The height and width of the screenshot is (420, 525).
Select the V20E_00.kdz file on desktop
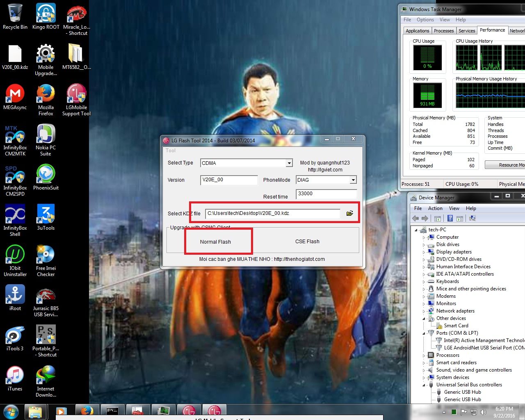tap(15, 55)
